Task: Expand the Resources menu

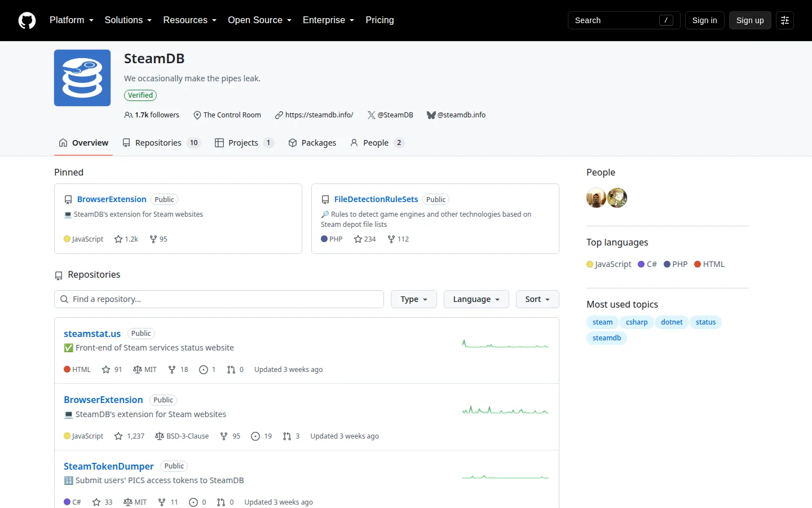Action: coord(190,20)
